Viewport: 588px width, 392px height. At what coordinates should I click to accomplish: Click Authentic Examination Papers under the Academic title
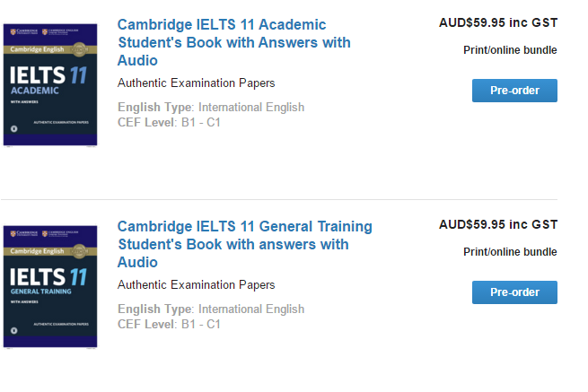(196, 83)
